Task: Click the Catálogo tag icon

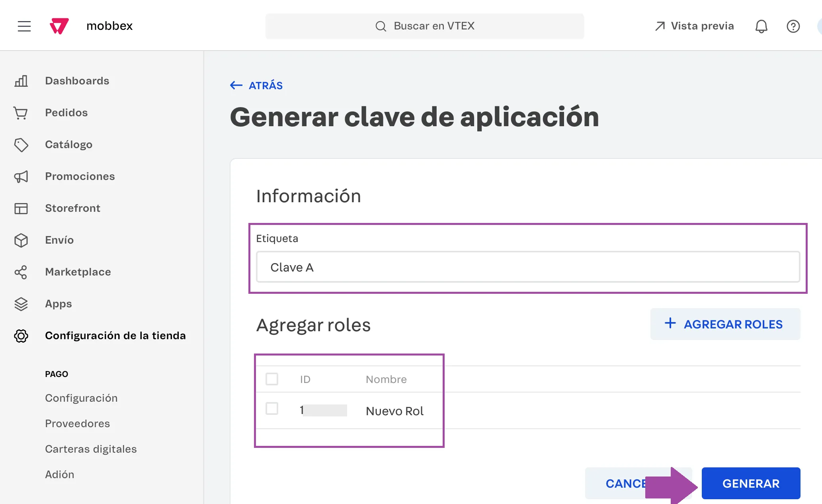Action: click(21, 145)
